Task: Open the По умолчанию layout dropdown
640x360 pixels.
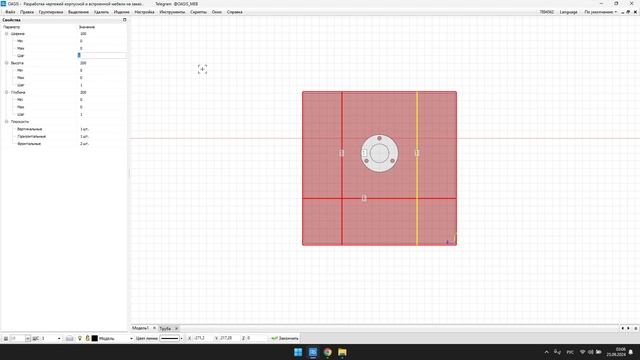Action: point(600,12)
